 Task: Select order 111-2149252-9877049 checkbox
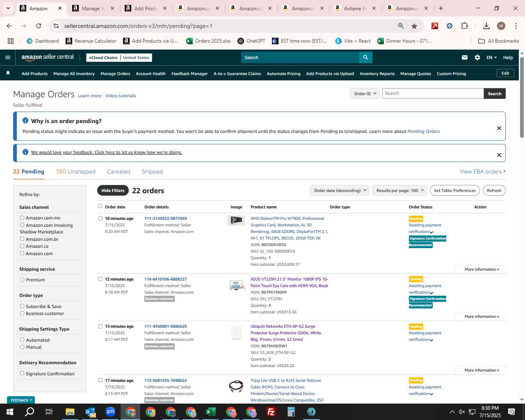(100, 219)
